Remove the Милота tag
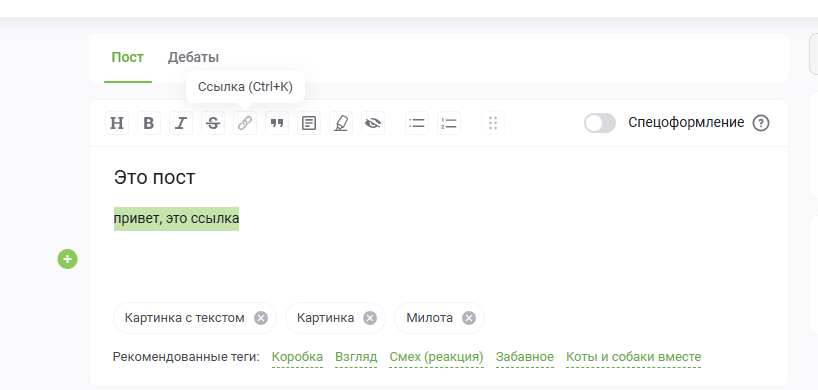The width and height of the screenshot is (818, 390). pyautogui.click(x=469, y=318)
